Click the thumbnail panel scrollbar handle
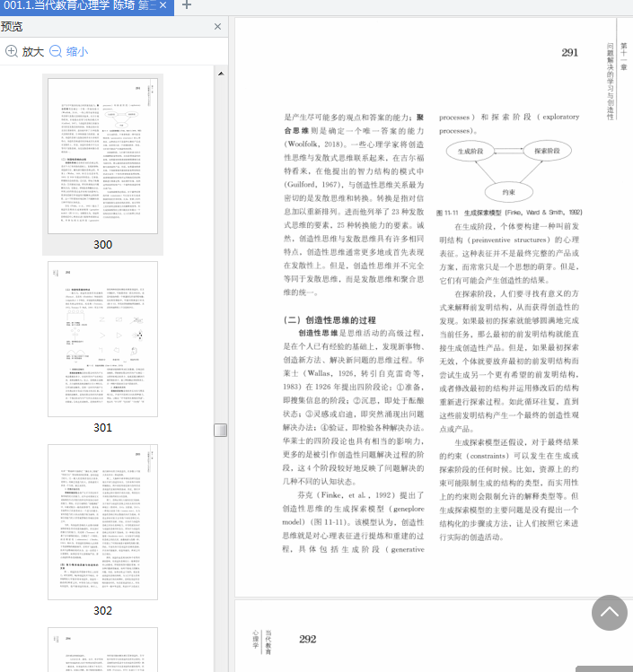 (221, 430)
